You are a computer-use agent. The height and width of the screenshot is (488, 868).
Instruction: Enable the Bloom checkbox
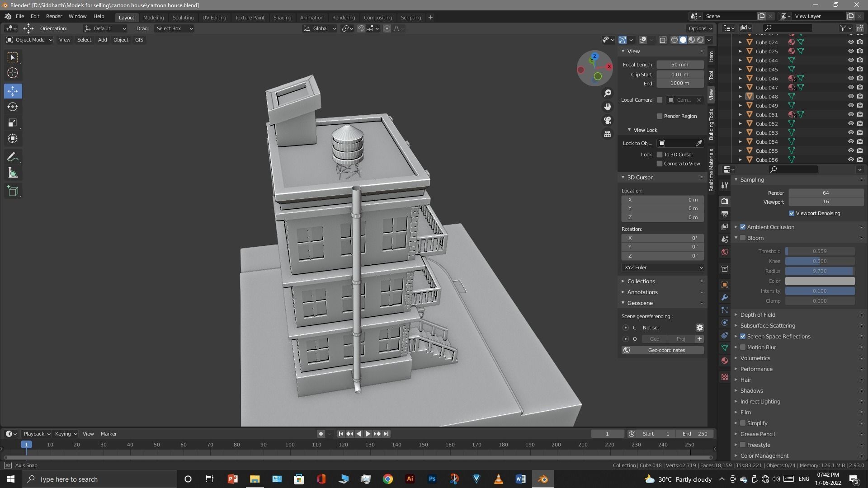coord(743,238)
